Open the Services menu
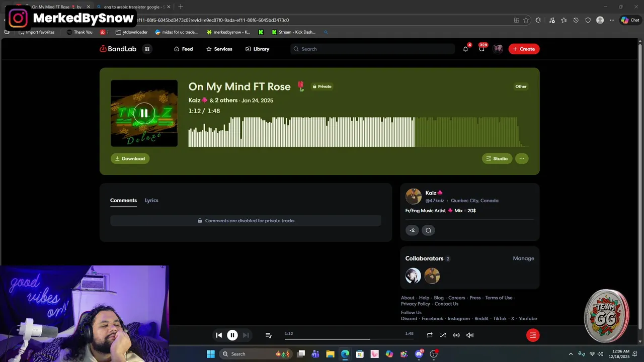The image size is (644, 362). (x=219, y=49)
